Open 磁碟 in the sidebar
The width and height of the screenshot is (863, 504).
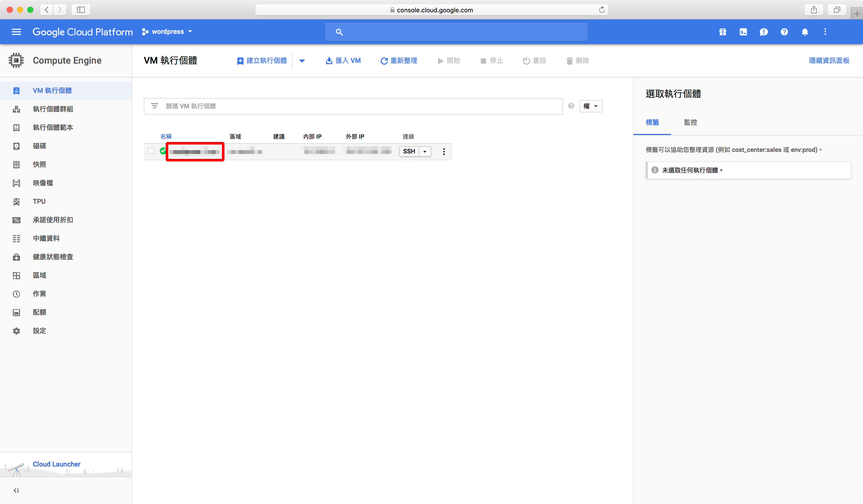point(39,146)
